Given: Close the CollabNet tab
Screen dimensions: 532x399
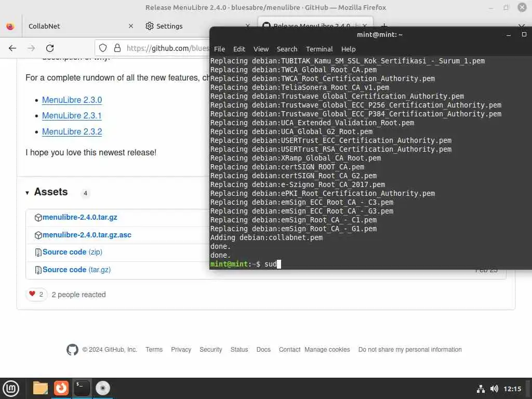Looking at the screenshot, I should coord(131,26).
